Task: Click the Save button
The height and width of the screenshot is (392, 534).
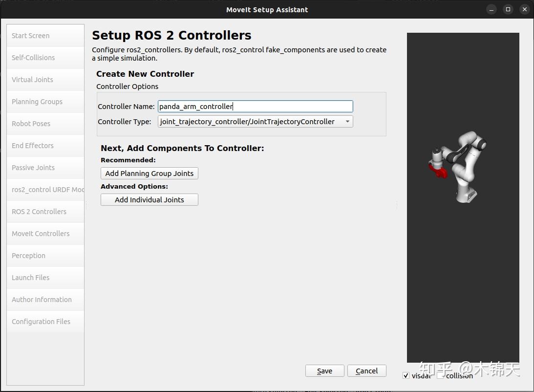Action: click(324, 370)
